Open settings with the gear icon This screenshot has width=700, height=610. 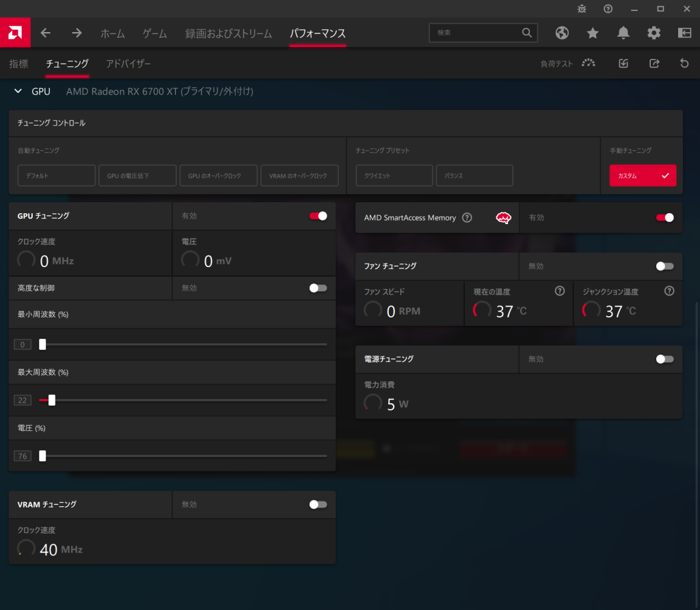click(x=654, y=33)
